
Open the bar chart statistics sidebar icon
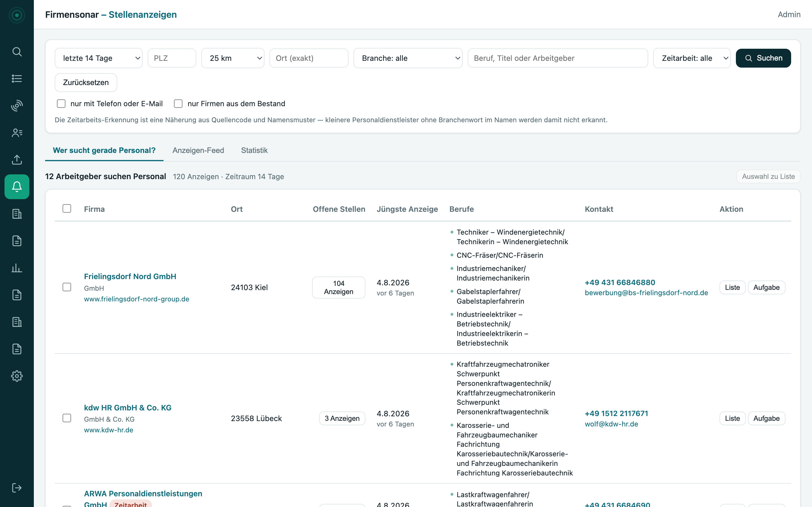(x=17, y=268)
